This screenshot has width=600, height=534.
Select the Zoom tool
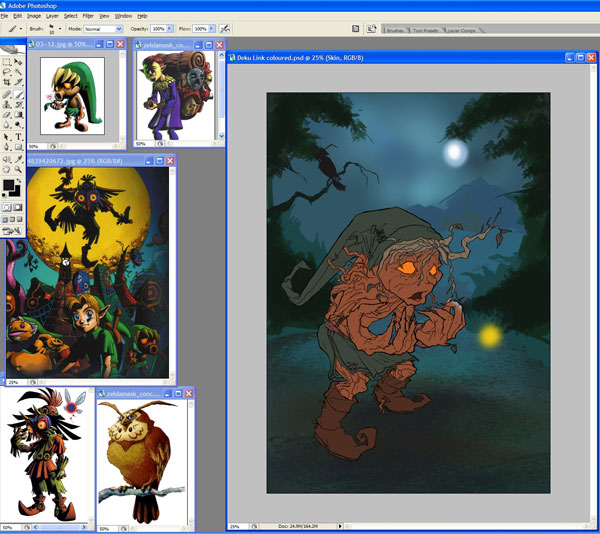(x=18, y=169)
